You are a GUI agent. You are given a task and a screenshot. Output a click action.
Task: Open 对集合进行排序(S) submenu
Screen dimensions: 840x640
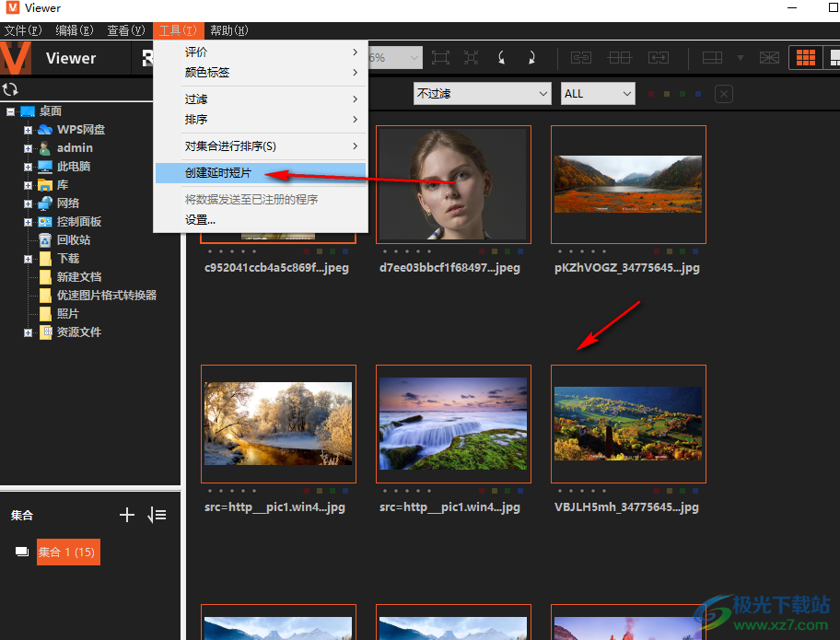point(261,146)
